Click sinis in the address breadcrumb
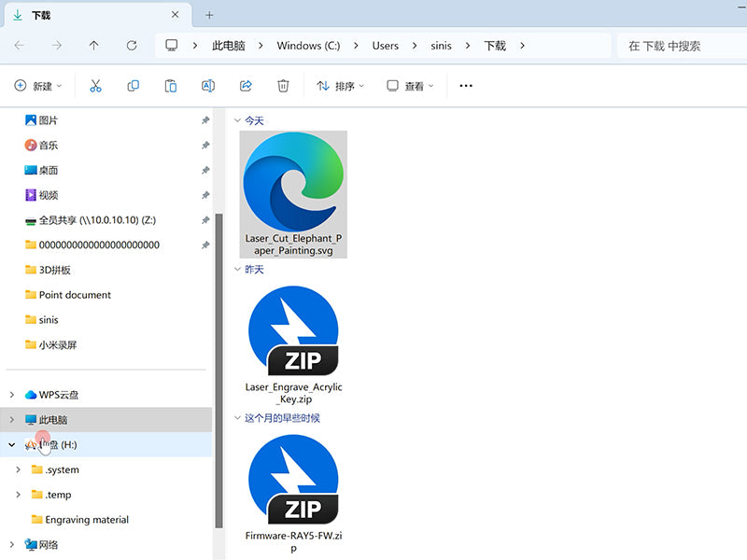This screenshot has height=560, width=747. [x=441, y=46]
